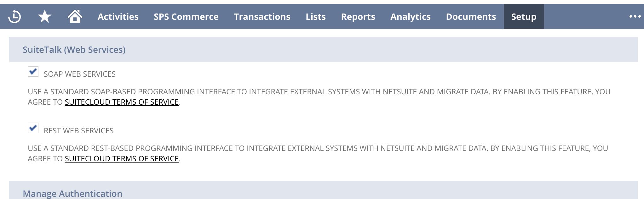
Task: Collapse the Manage Authentication section header
Action: click(x=72, y=193)
